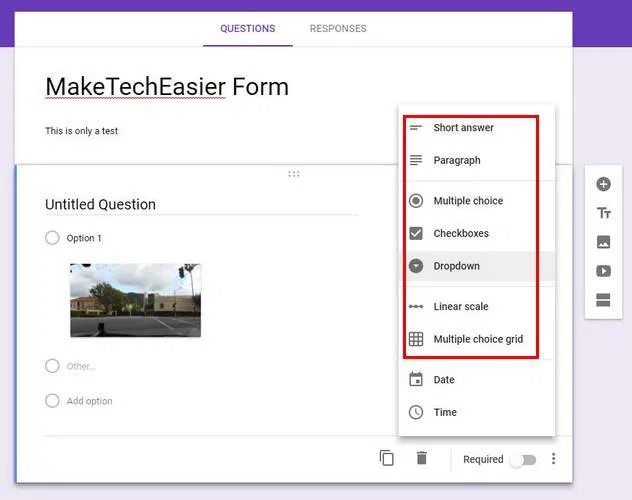Delete the question with trash icon

click(x=422, y=458)
